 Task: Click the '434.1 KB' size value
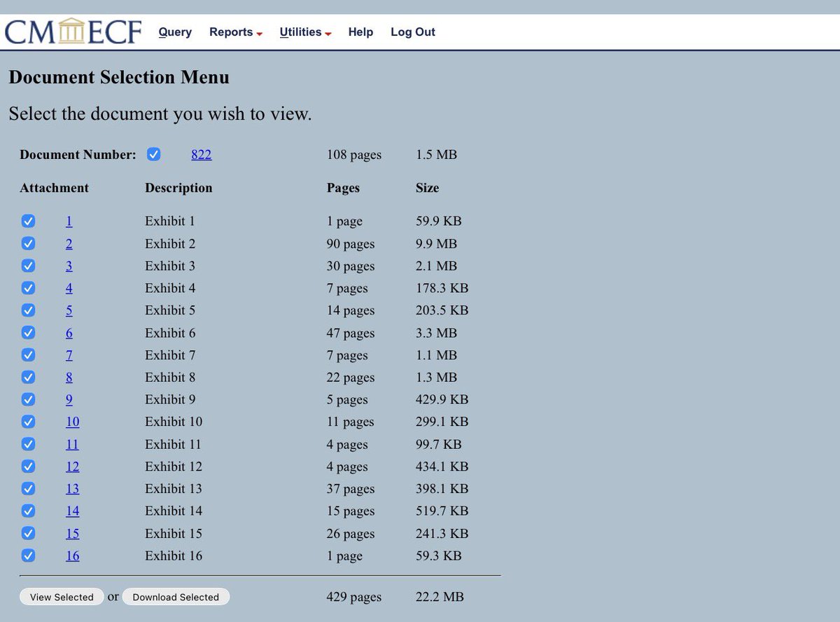coord(442,466)
